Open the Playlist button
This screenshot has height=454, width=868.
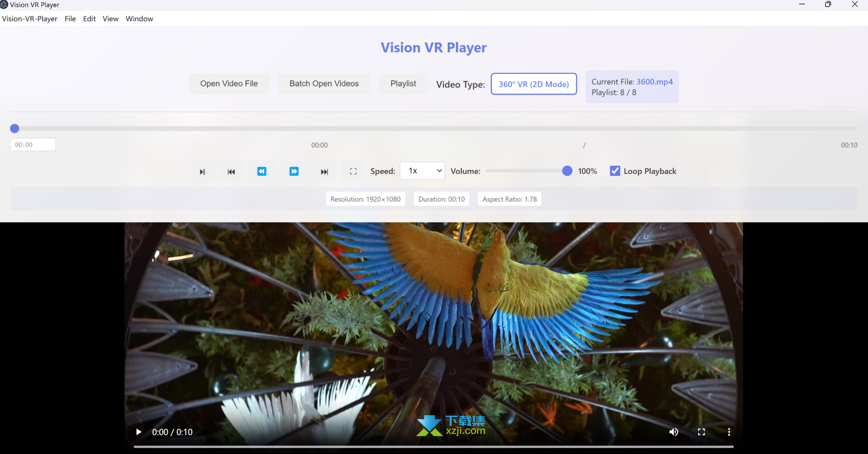coord(403,83)
